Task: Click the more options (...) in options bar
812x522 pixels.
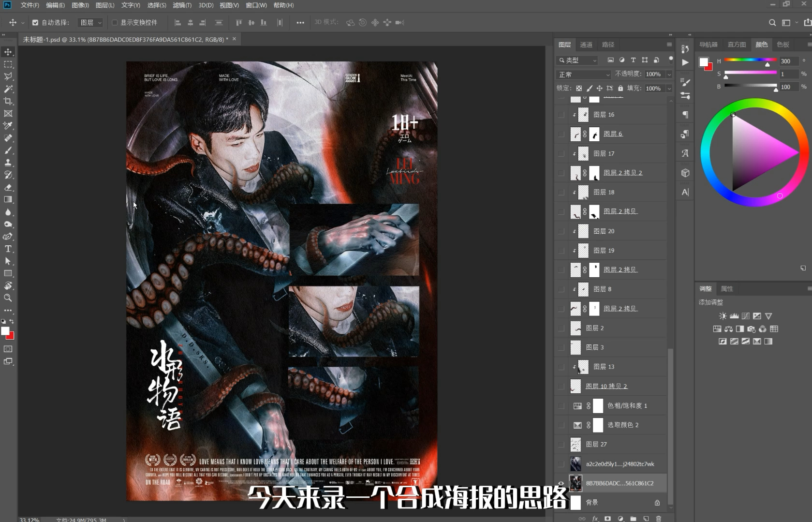Action: 300,22
